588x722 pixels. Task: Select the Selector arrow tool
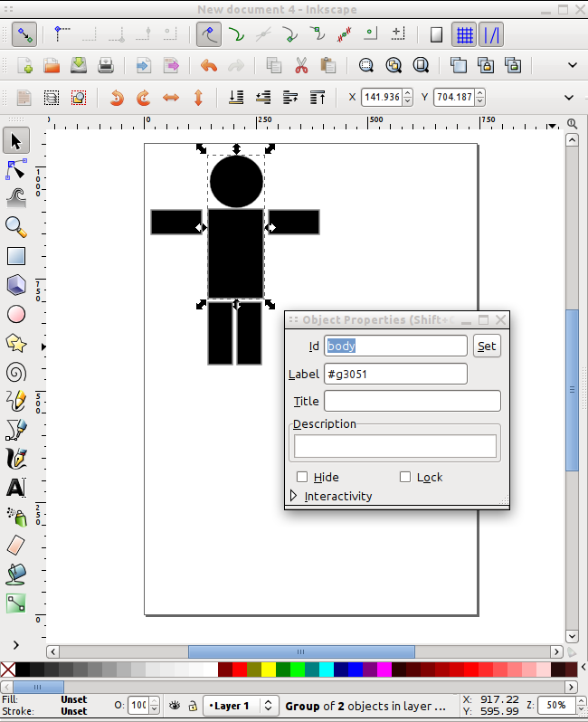pos(16,140)
